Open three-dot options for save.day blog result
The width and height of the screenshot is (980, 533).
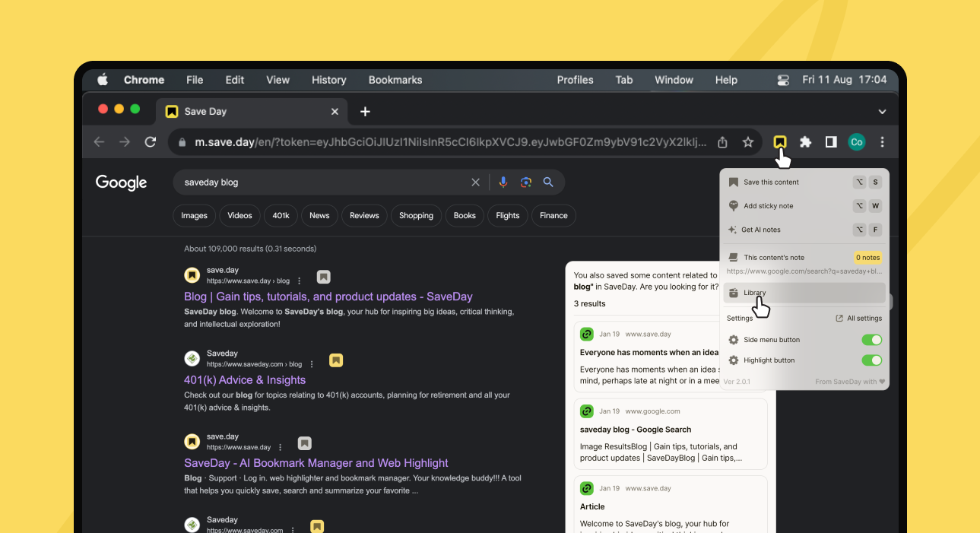tap(300, 281)
